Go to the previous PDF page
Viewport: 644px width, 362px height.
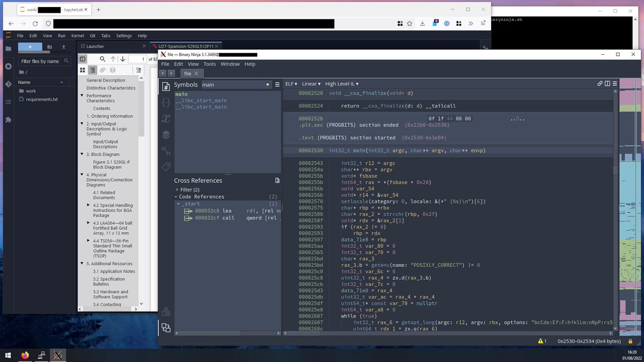click(113, 59)
